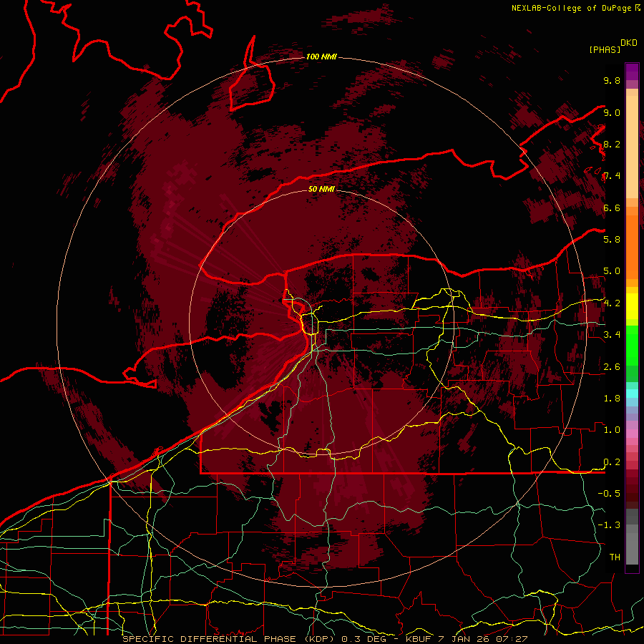Pick the pink segment of the color bar
The image size is (644, 644).
point(632,434)
